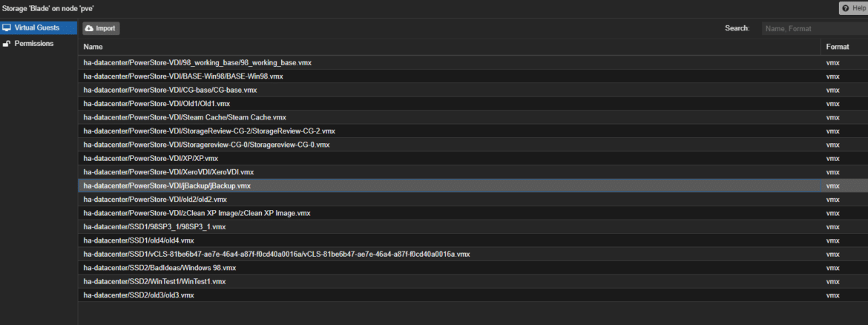Screen dimensions: 868x325
Task: Select BadIdeas/Windows 98.vmx row
Action: [473, 268]
